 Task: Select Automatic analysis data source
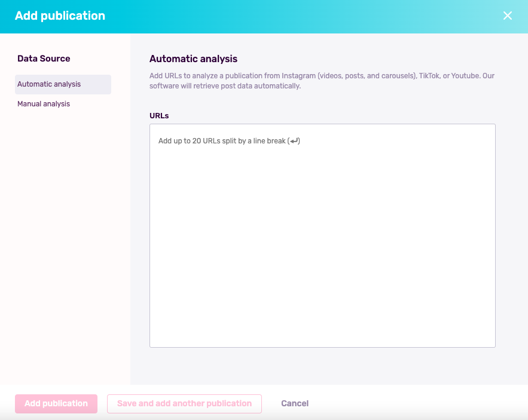63,84
